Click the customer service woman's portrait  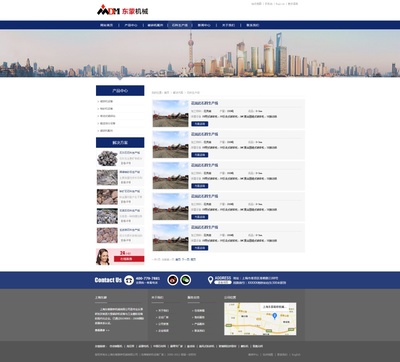tap(103, 257)
